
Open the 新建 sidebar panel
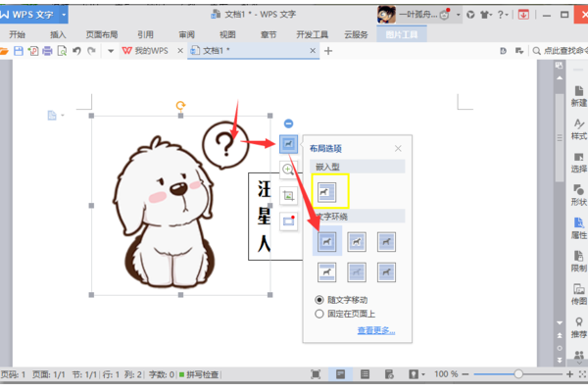click(578, 96)
